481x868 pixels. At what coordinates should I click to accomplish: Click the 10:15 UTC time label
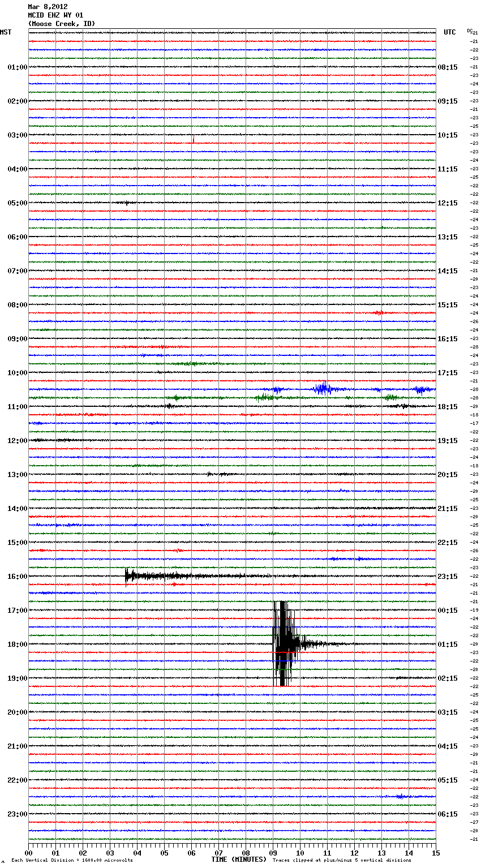tap(448, 135)
